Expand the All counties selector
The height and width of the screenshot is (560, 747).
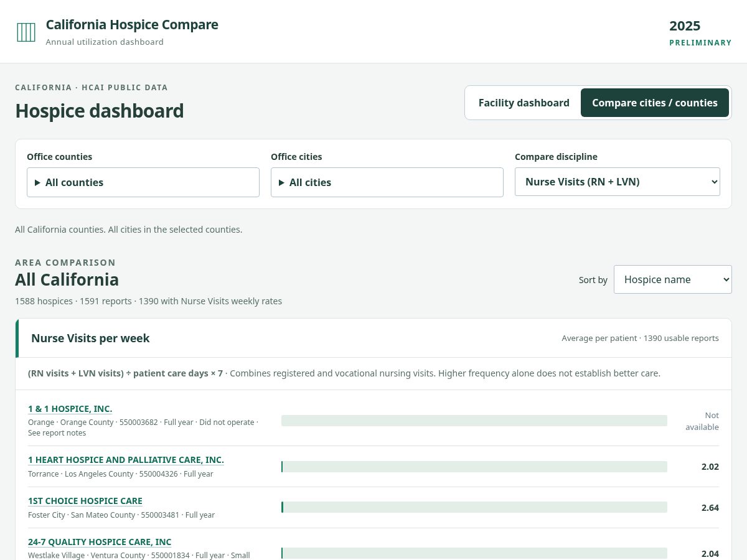143,182
